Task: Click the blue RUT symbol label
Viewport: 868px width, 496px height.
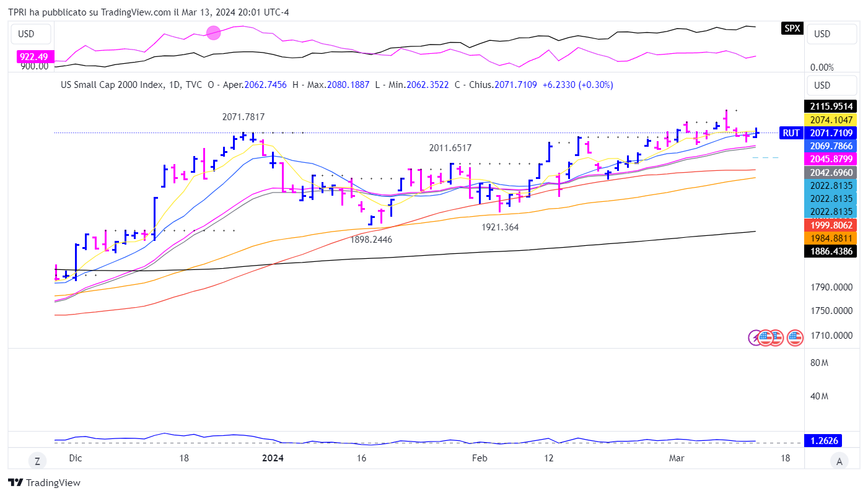Action: click(x=791, y=133)
